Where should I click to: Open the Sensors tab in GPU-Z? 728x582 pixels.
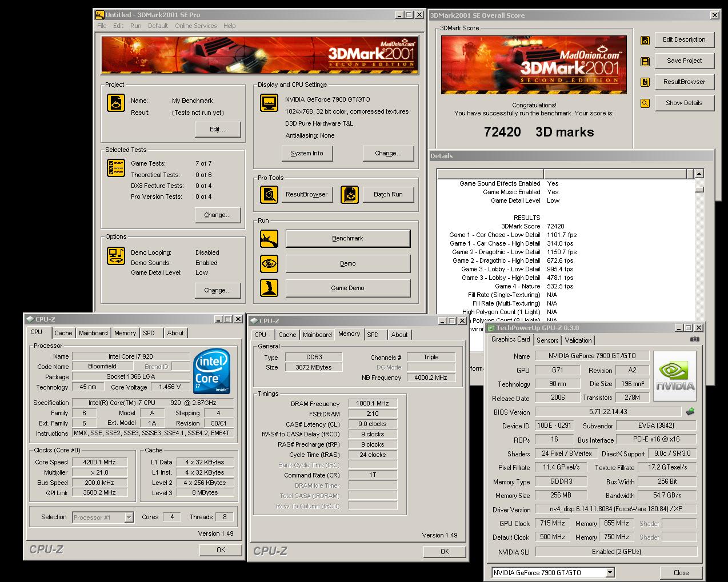click(x=547, y=340)
